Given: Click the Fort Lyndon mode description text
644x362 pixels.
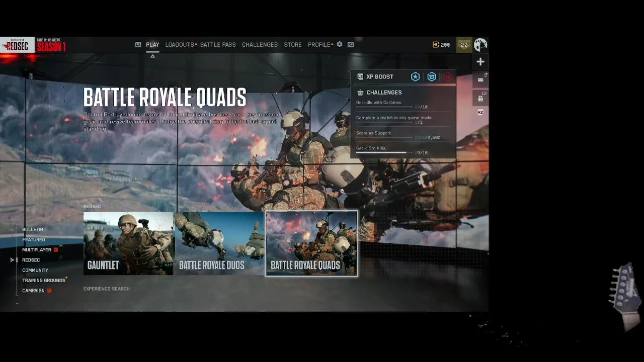Looking at the screenshot, I should tap(182, 122).
